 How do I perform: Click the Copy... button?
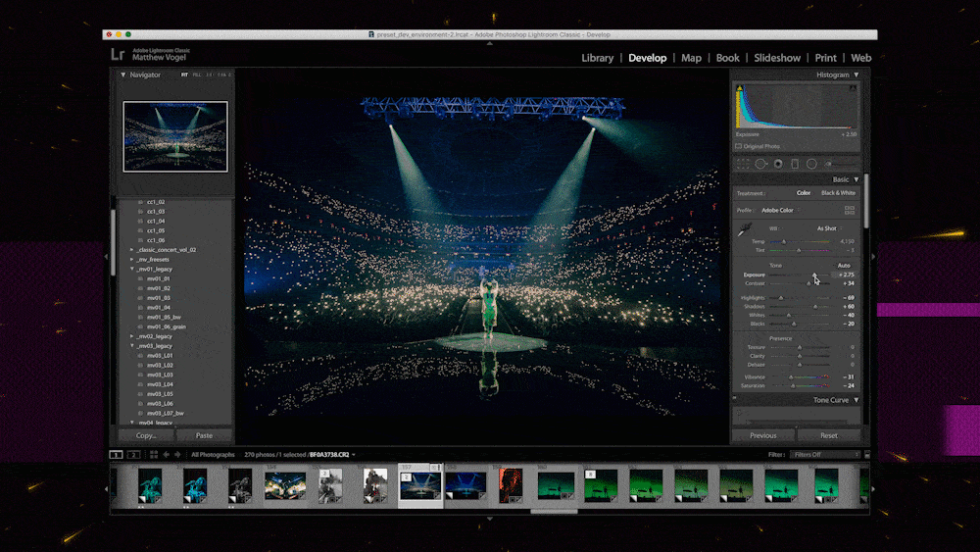146,435
